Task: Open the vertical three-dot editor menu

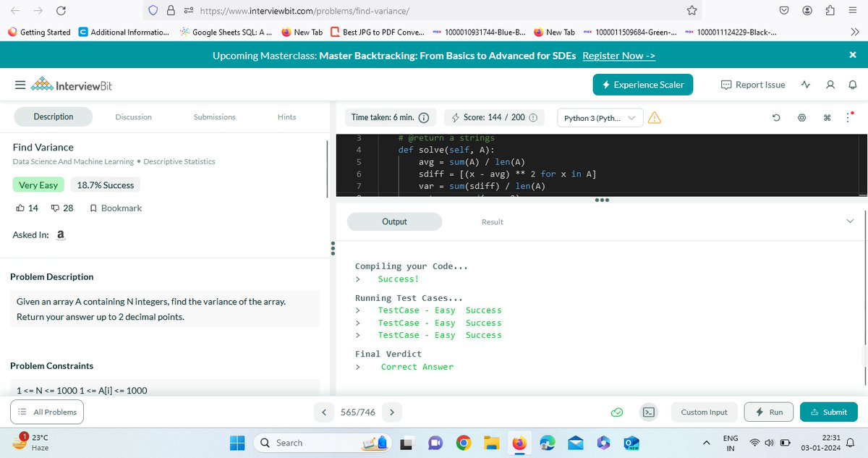Action: [x=849, y=117]
